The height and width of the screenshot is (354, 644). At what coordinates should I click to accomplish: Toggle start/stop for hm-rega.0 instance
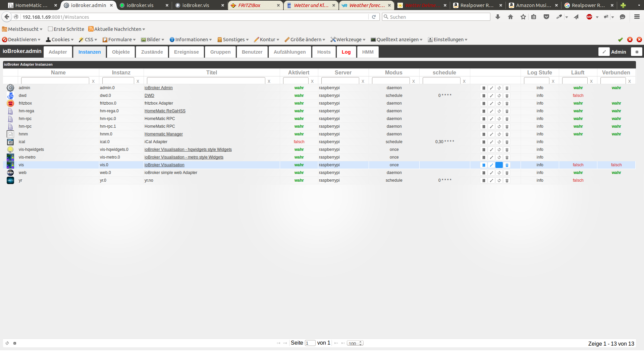[x=484, y=111]
